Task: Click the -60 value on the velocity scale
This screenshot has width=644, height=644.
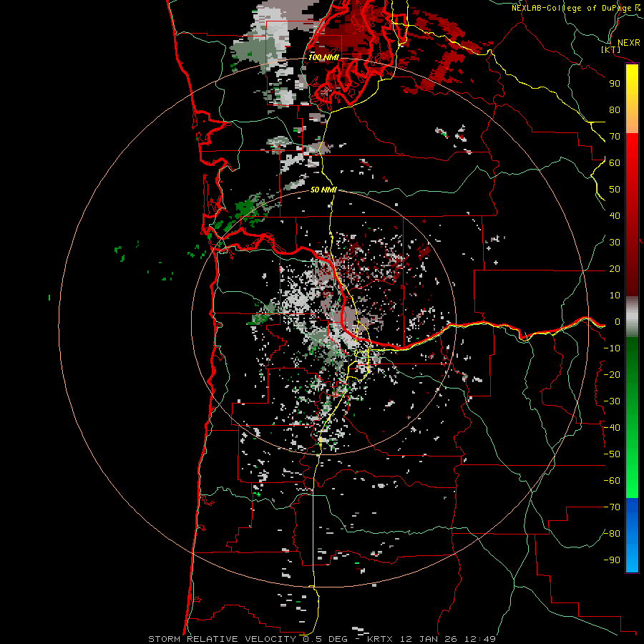Action: tap(612, 481)
